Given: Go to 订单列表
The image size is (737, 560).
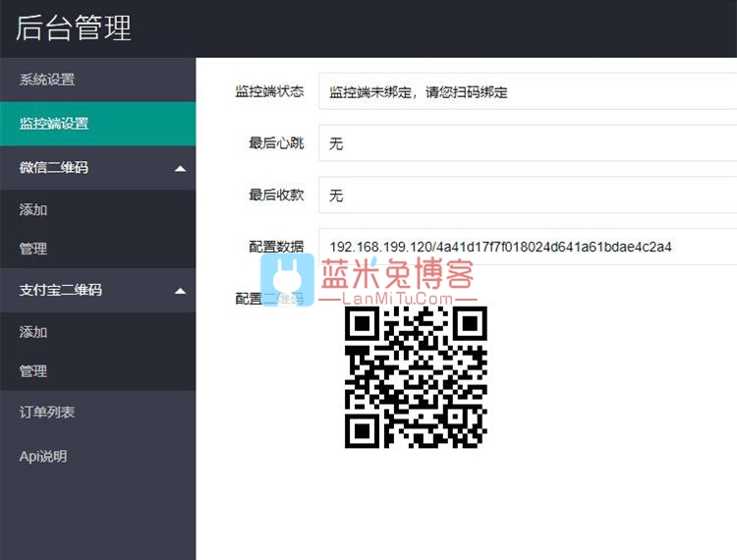Looking at the screenshot, I should tap(97, 412).
